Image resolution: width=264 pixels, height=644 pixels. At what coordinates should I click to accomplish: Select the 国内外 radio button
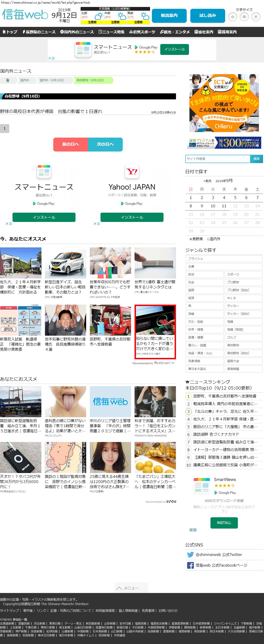click(x=208, y=239)
